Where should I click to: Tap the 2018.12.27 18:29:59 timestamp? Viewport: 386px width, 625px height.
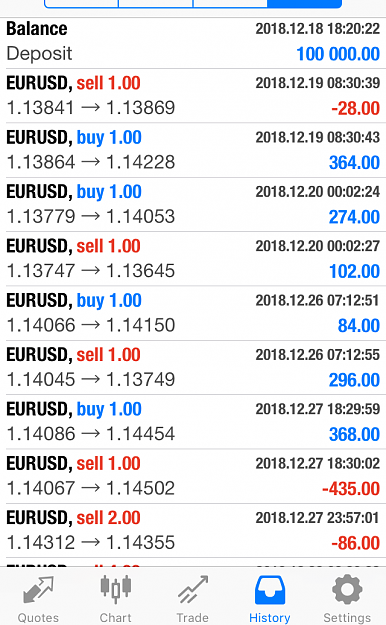[x=317, y=409]
